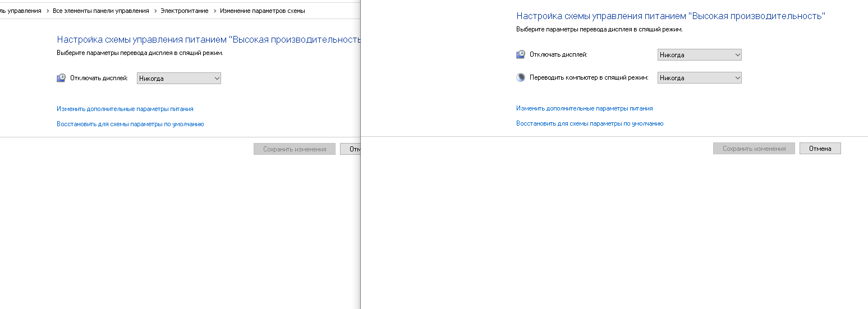Expand chevron before 'Все элементы панели управления'
Screen dimensions: 868x309
[47, 11]
